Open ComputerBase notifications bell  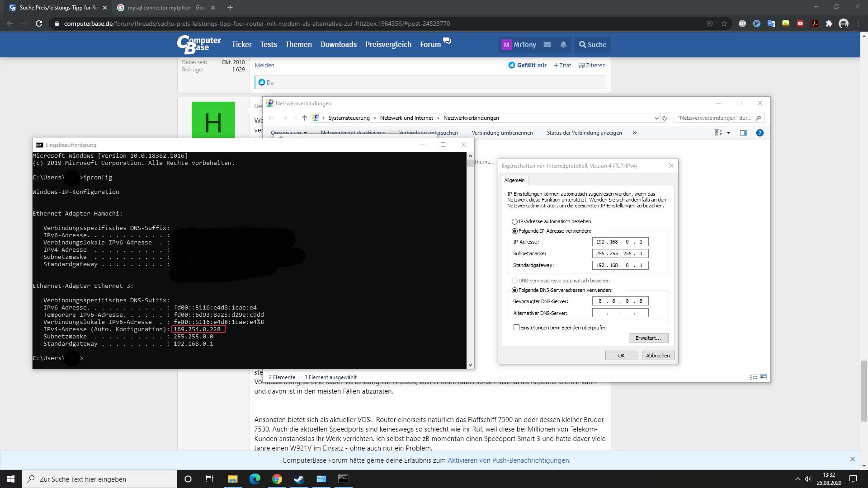(x=563, y=44)
